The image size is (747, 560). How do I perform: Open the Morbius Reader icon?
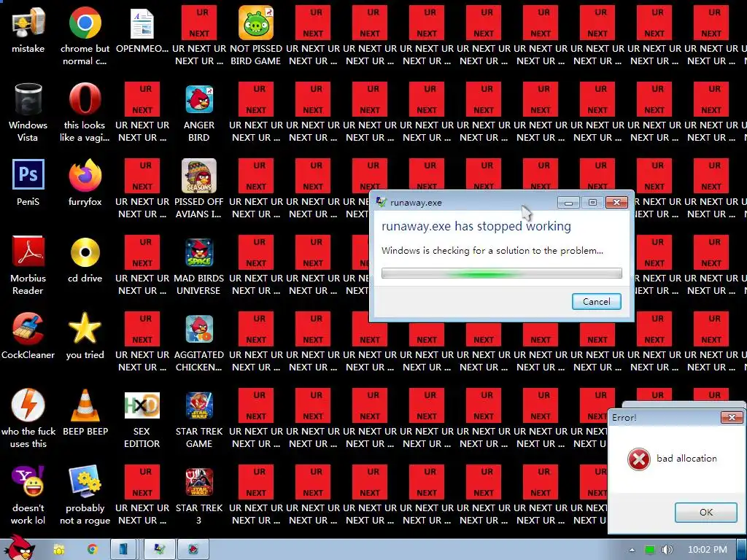[28, 252]
